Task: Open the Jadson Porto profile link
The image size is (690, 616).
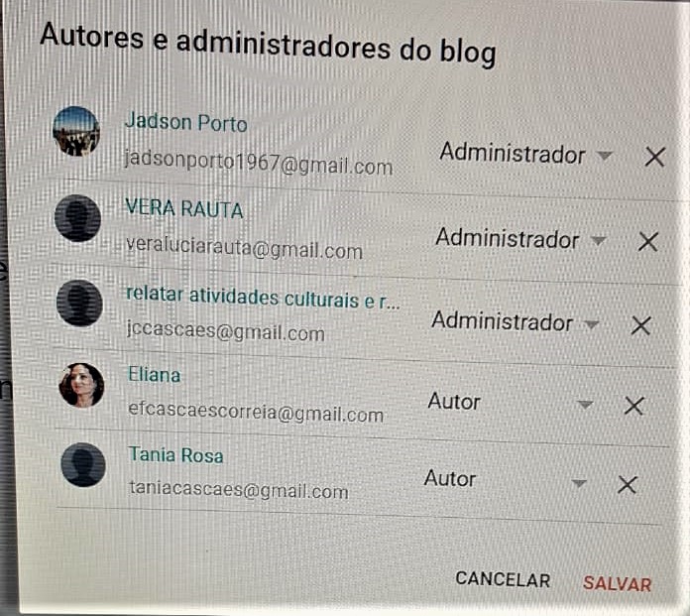Action: [185, 122]
